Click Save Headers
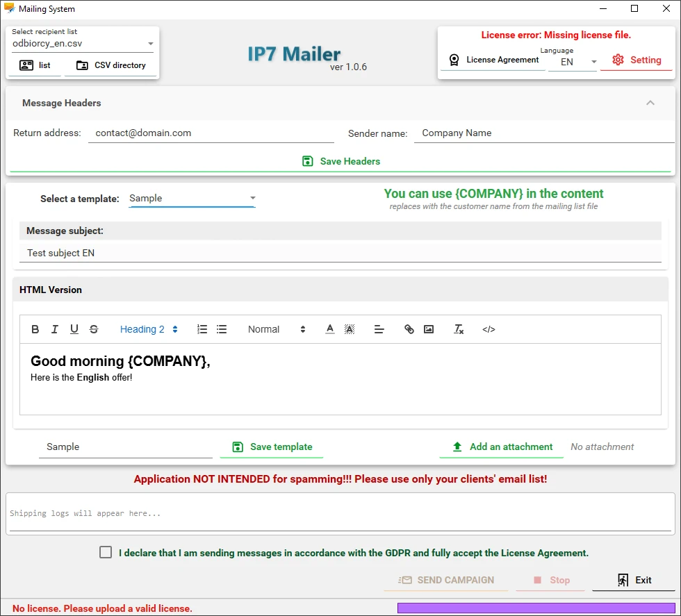 (341, 161)
